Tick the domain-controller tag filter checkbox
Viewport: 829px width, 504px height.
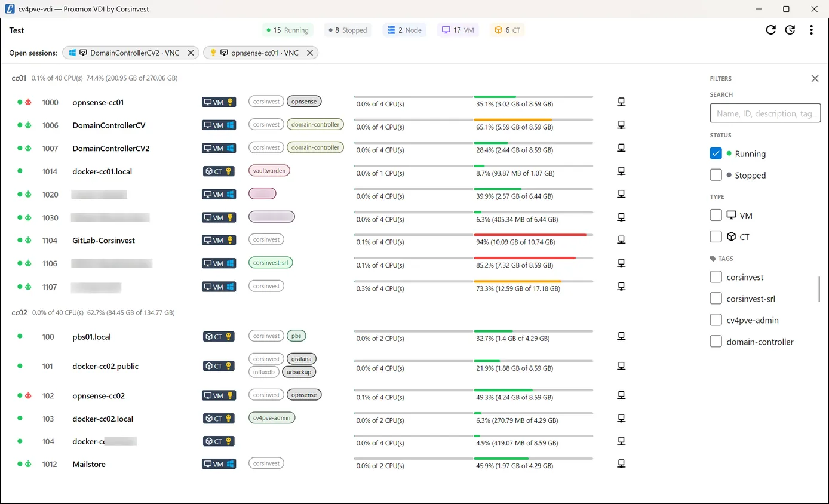point(716,342)
